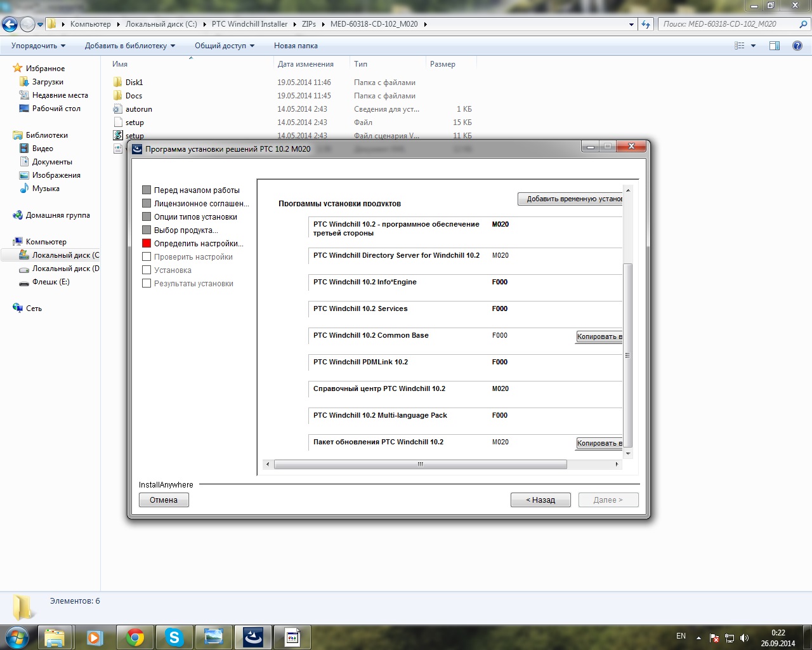Refresh the Explorer folder view
The width and height of the screenshot is (812, 650).
click(x=646, y=24)
